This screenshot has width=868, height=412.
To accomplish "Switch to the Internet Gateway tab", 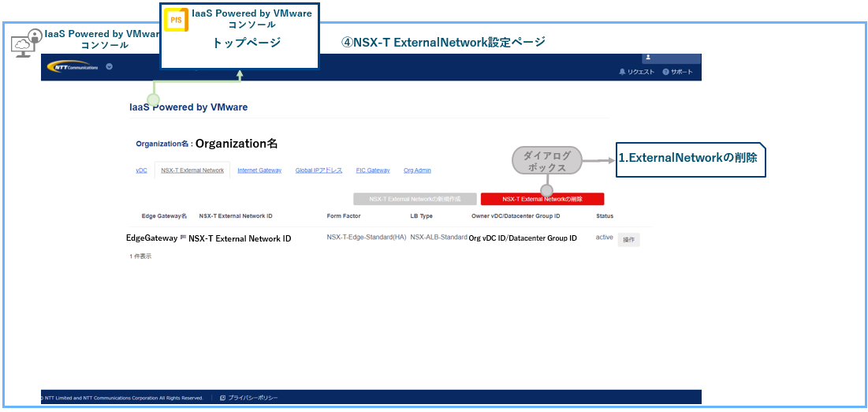I will tap(259, 170).
